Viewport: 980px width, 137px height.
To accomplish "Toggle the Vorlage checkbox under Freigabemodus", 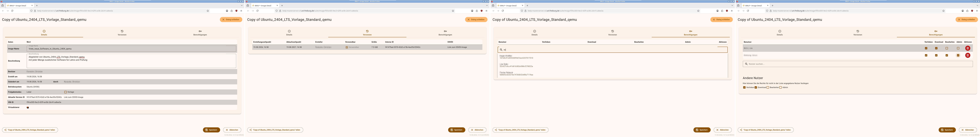I will 65,92.
